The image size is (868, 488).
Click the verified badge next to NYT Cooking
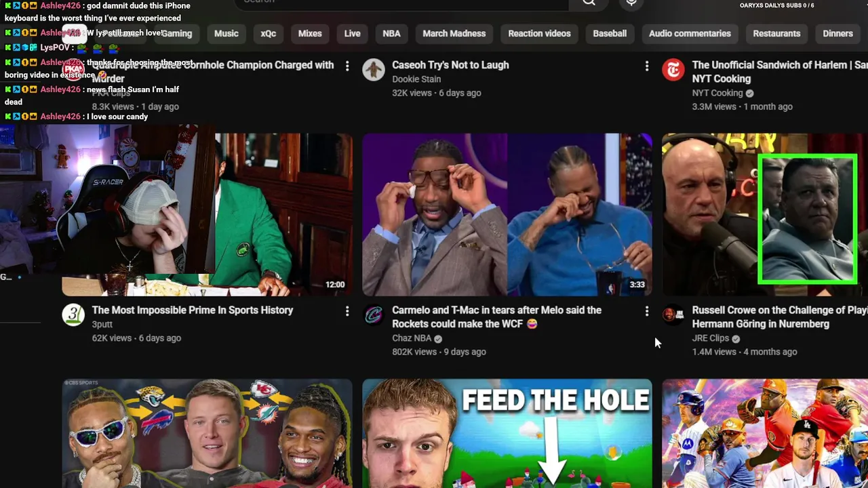749,93
